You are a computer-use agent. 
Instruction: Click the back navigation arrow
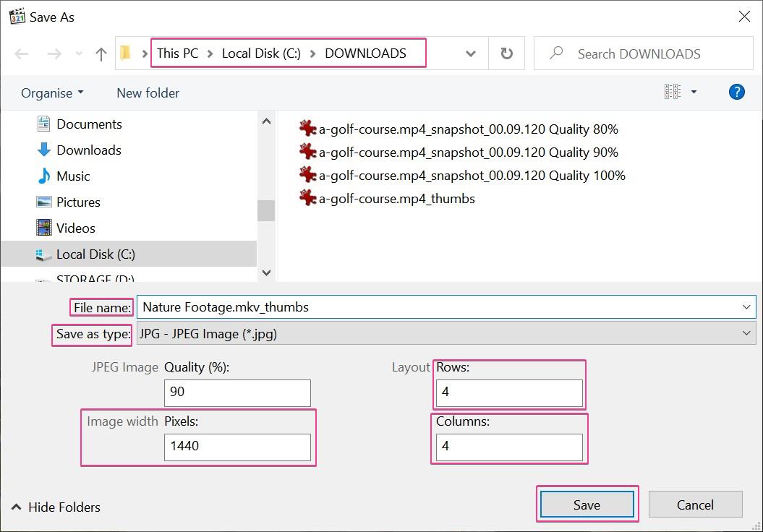(22, 53)
